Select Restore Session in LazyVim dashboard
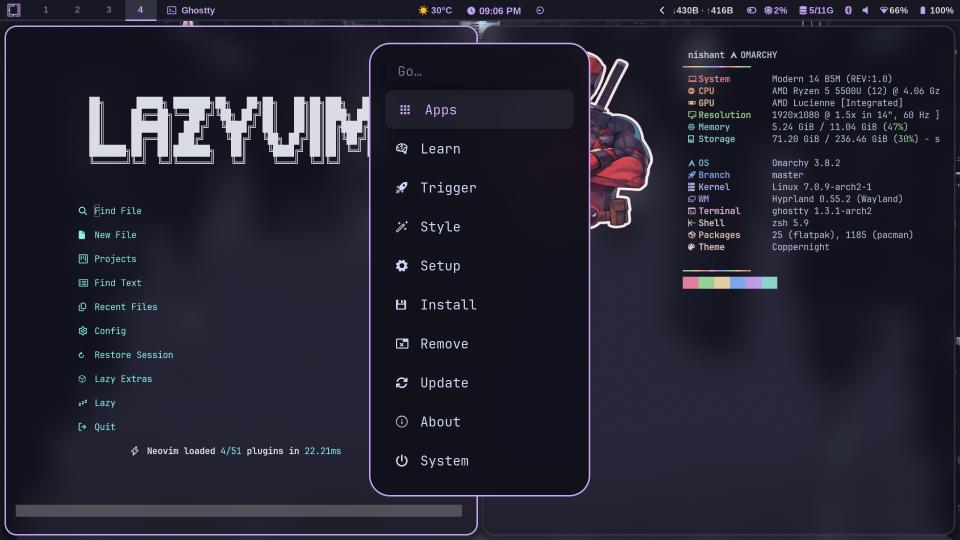Image resolution: width=960 pixels, height=540 pixels. [x=133, y=354]
